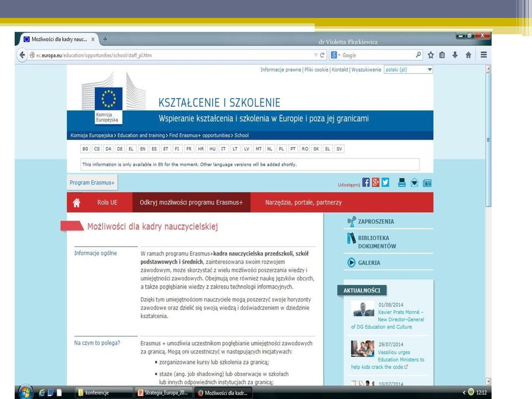532x399 pixels.
Task: Open Narzędzia, portale, partnerzy menu
Action: point(303,203)
